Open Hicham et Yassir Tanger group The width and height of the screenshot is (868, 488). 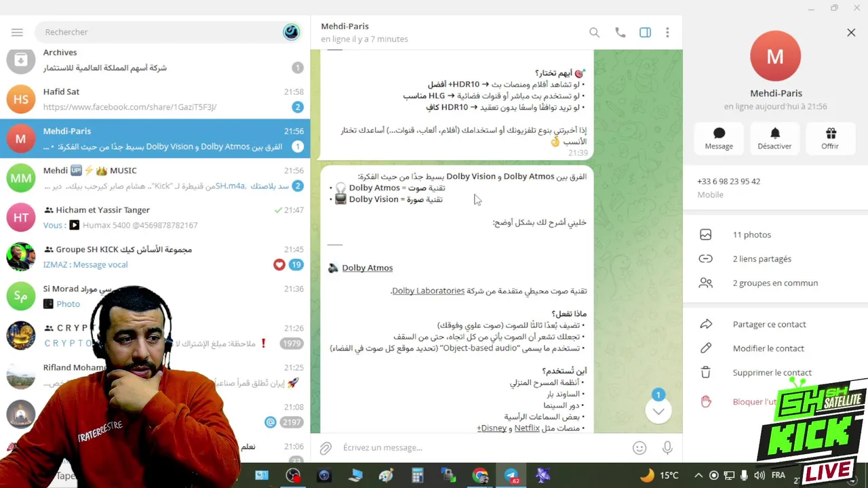pos(155,217)
